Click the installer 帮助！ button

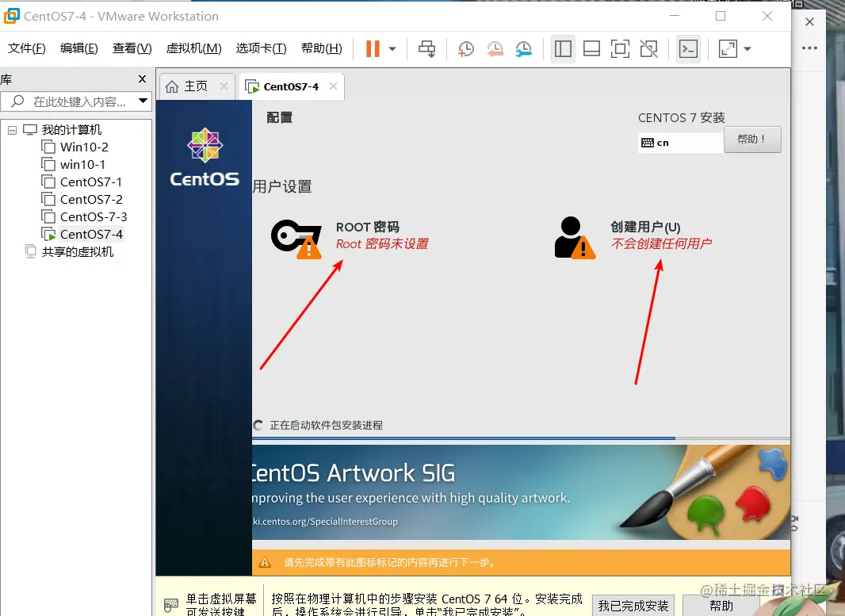752,140
